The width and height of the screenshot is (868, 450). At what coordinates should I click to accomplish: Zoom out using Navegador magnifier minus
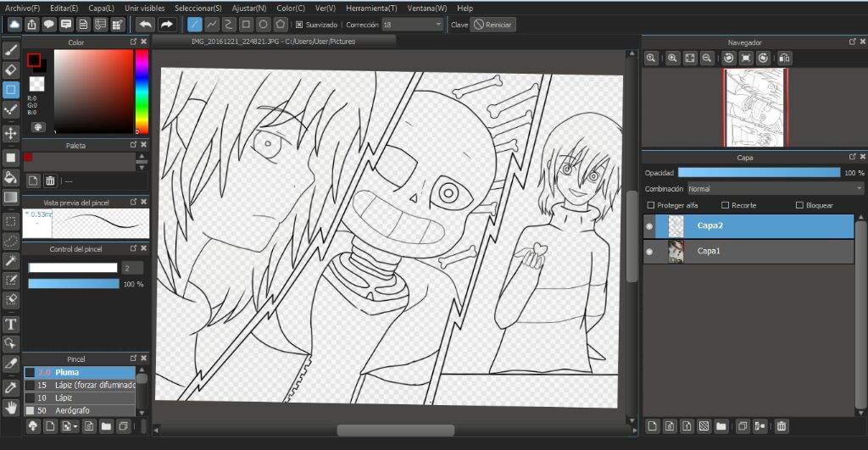coord(707,58)
